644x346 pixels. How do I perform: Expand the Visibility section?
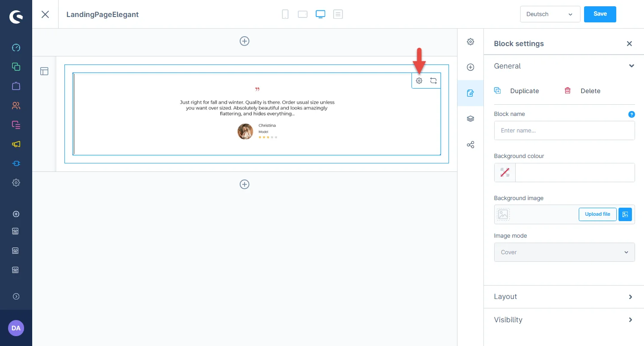coord(564,320)
